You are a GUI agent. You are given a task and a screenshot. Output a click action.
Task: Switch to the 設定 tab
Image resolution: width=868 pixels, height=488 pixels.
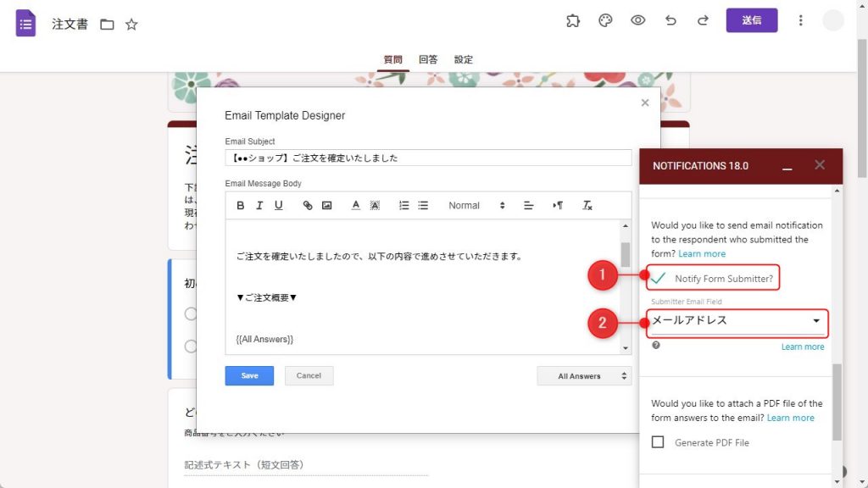point(464,59)
